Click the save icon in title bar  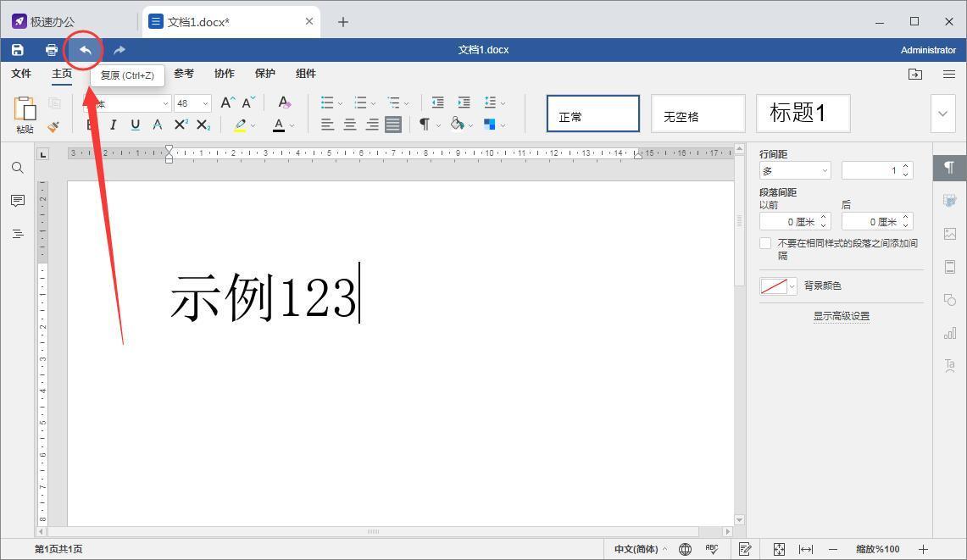(x=17, y=50)
